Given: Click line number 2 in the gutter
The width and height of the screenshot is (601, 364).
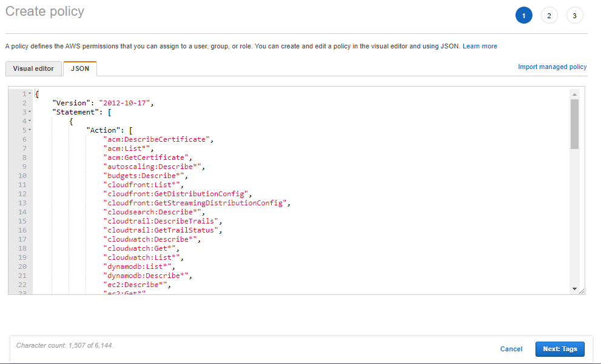Looking at the screenshot, I should pos(24,103).
